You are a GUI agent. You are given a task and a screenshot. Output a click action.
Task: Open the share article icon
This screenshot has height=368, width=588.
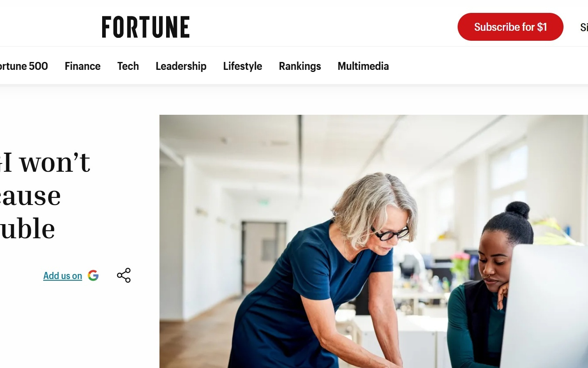tap(124, 275)
